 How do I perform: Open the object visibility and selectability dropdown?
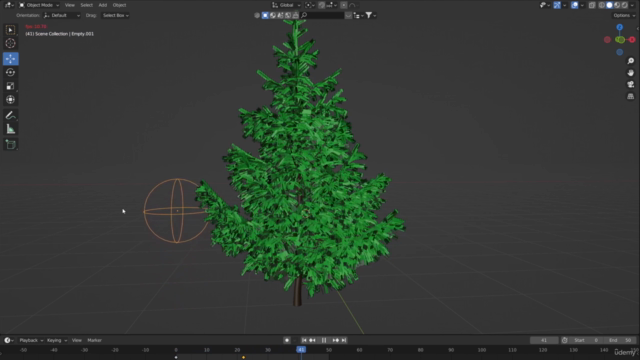(x=544, y=5)
